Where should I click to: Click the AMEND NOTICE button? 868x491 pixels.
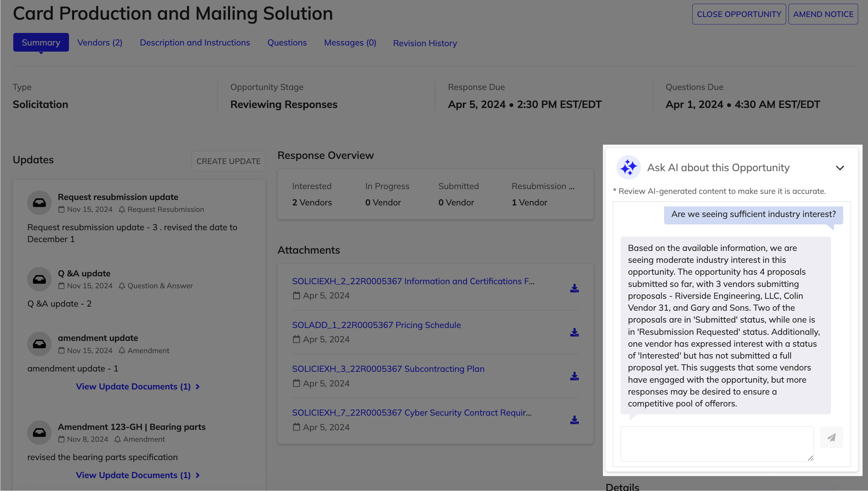pos(823,14)
